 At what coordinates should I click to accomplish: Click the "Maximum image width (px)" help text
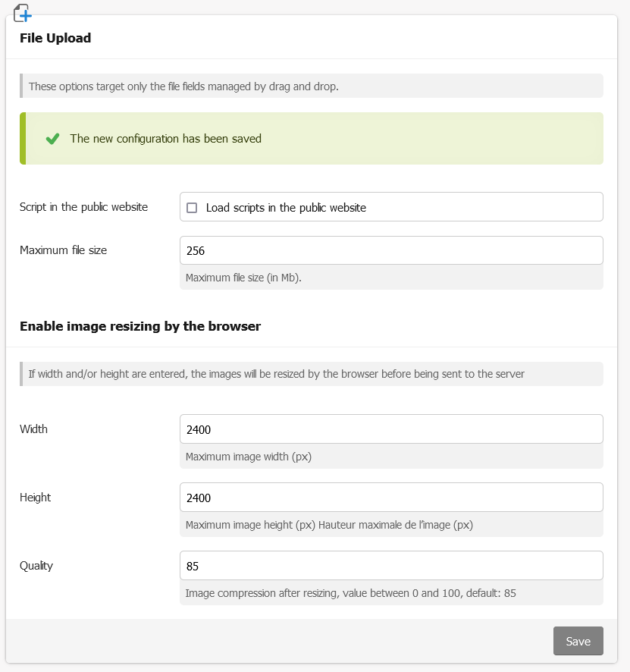249,457
